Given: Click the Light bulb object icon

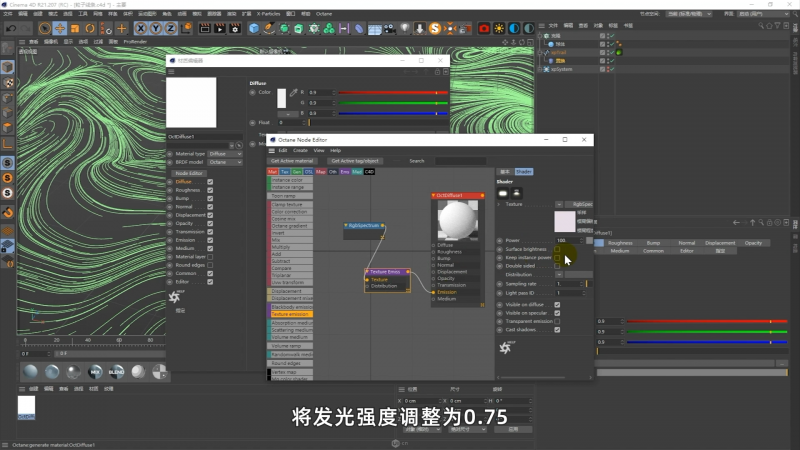Looking at the screenshot, I should tap(405, 29).
